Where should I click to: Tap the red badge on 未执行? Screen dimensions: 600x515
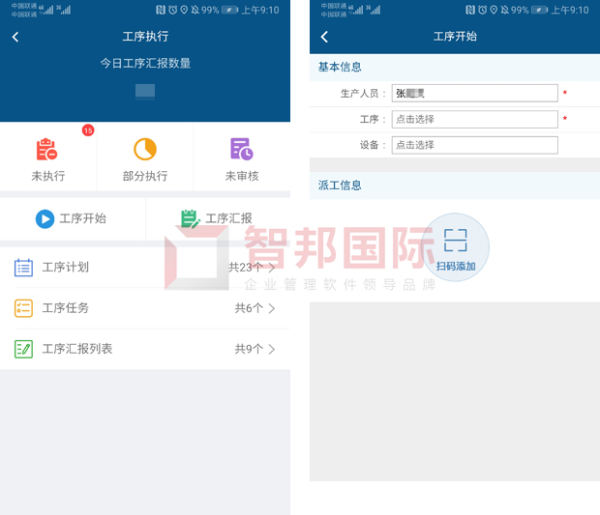coord(88,130)
